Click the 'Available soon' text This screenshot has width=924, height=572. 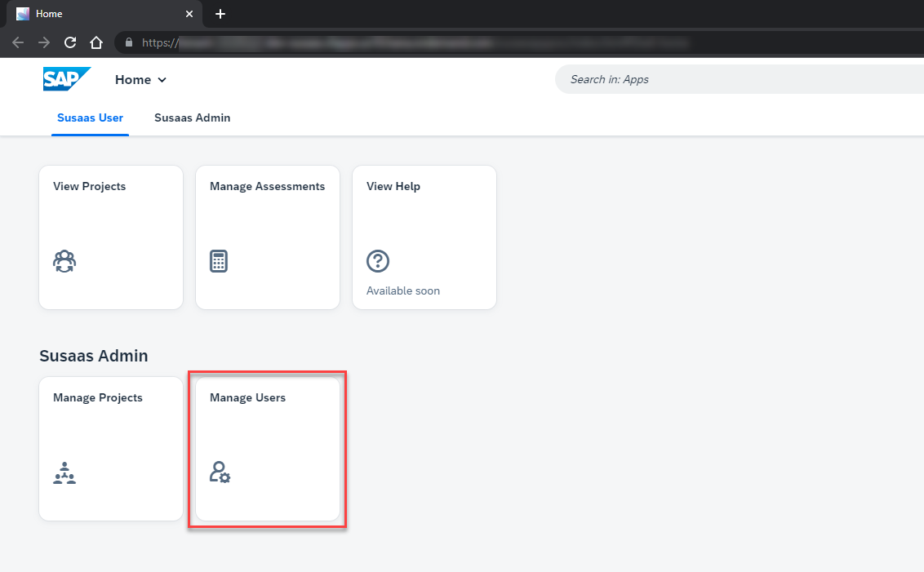pyautogui.click(x=403, y=291)
